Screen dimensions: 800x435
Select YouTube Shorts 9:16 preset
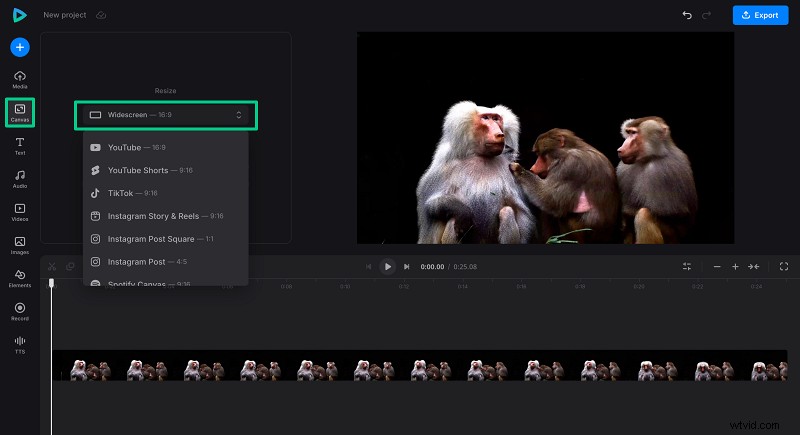pyautogui.click(x=166, y=170)
